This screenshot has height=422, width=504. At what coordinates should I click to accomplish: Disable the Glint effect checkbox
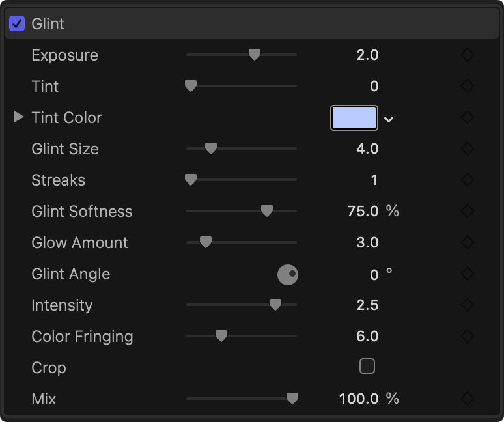(x=17, y=24)
